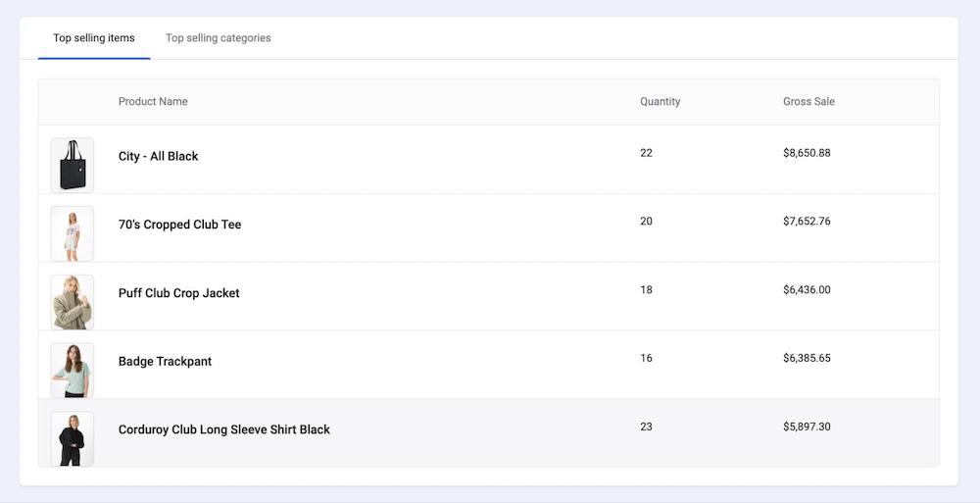Click the City - All Black bag thumbnail
The height and width of the screenshot is (503, 980).
point(73,165)
